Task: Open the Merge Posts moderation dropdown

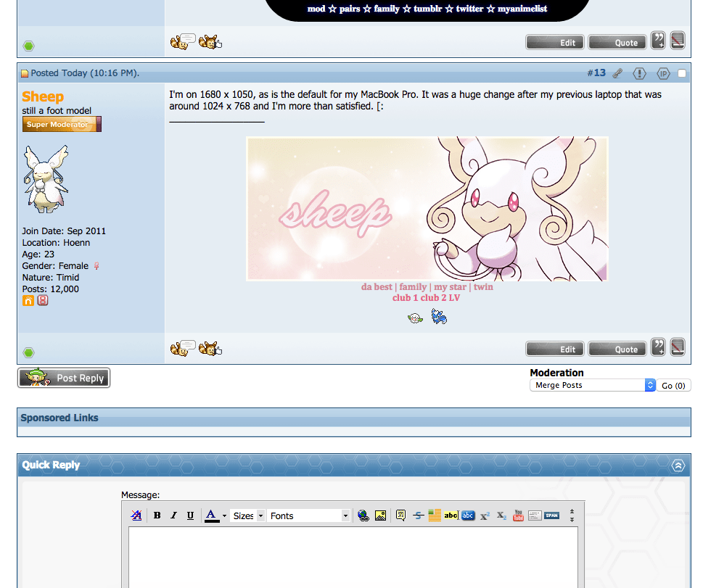Action: tap(593, 385)
